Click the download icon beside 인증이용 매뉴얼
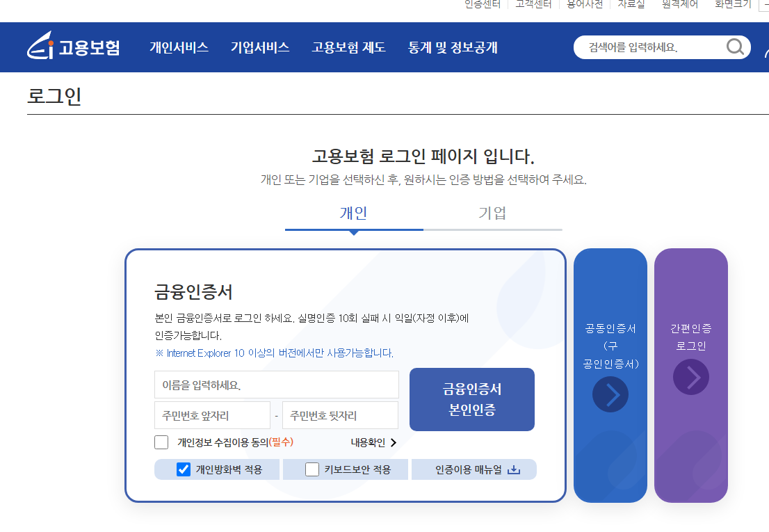Image resolution: width=769 pixels, height=532 pixels. (514, 469)
